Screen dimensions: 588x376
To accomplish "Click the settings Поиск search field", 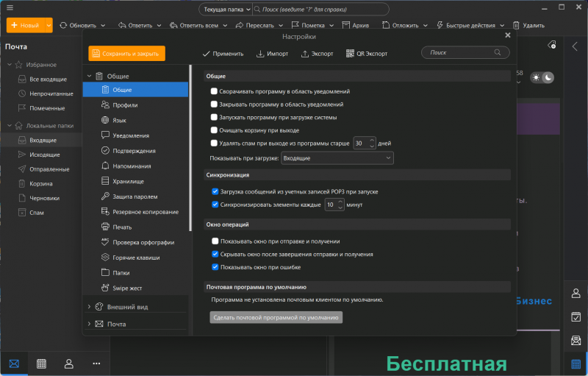I will click(465, 52).
